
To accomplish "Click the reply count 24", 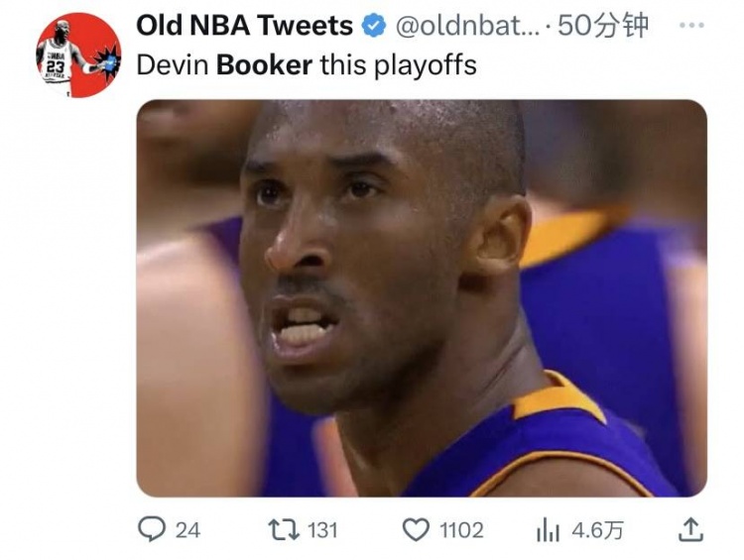I will tap(187, 530).
